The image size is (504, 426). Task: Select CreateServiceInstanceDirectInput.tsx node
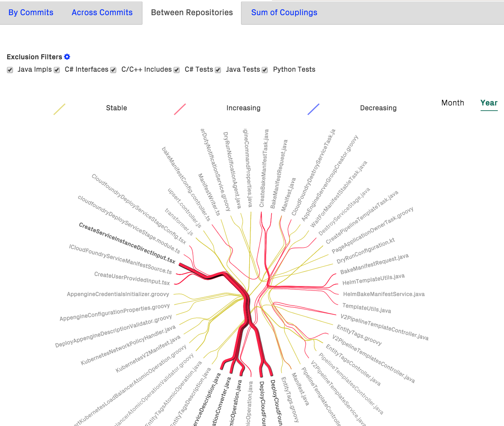[x=127, y=243]
